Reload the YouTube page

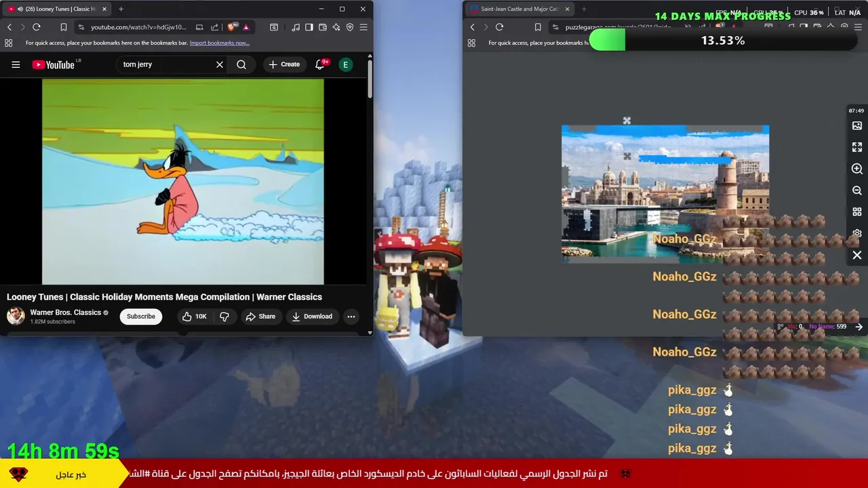(x=37, y=27)
